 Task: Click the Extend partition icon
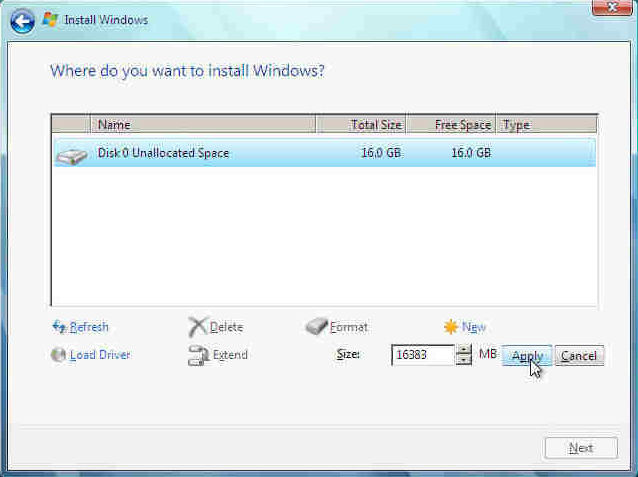tap(197, 355)
